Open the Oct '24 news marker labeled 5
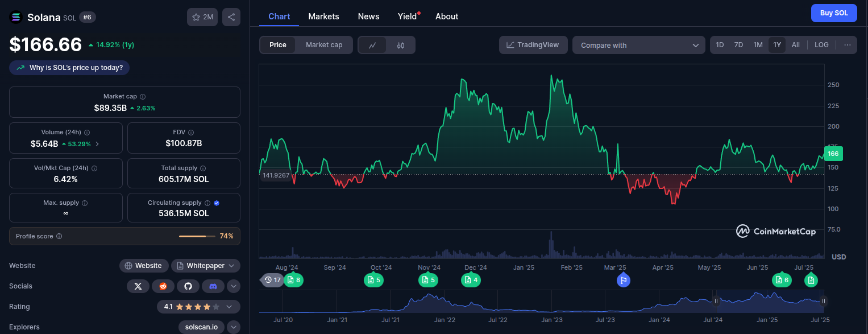This screenshot has width=868, height=334. point(374,280)
